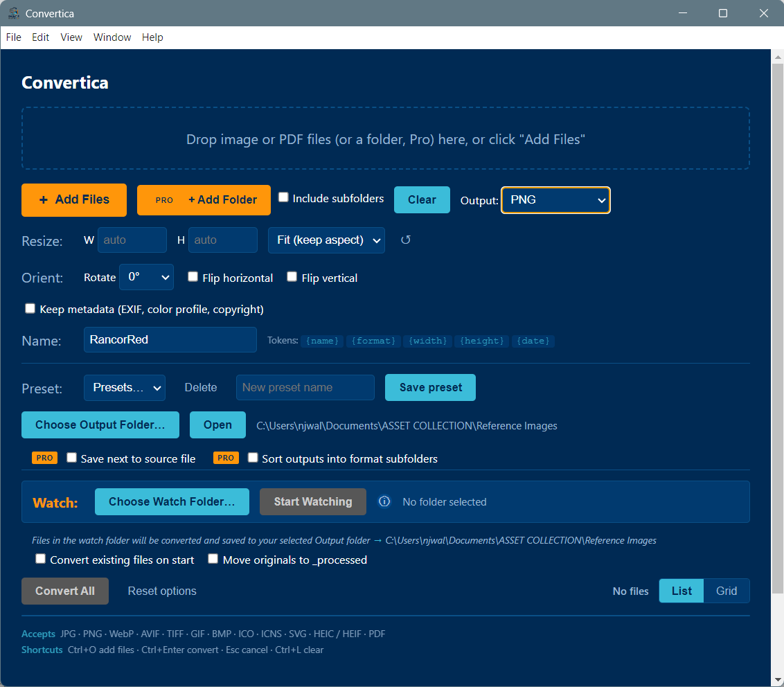Open the File menu

pos(13,37)
